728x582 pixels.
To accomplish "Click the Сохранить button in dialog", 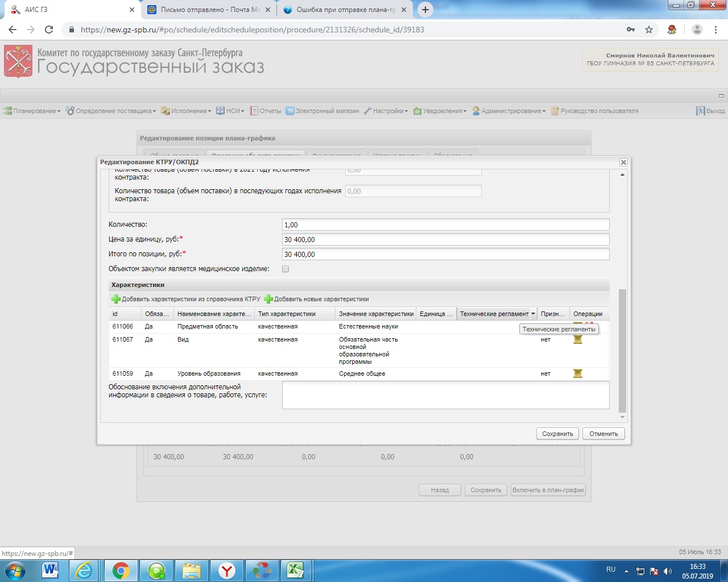I will 557,434.
